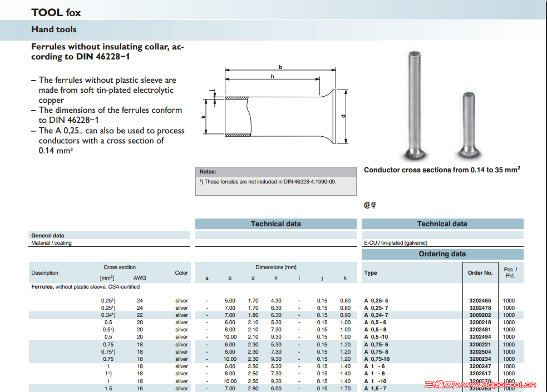Viewport: 547px width, 392px height.
Task: Click AWG value 16
Action: coord(140,389)
